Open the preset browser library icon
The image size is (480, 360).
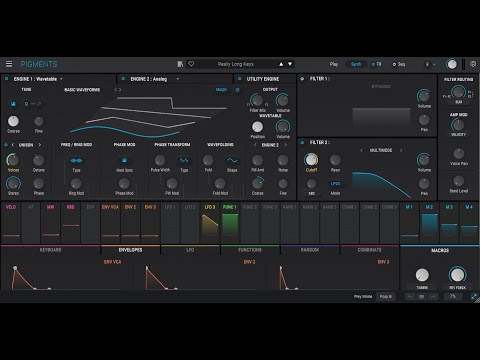click(180, 64)
